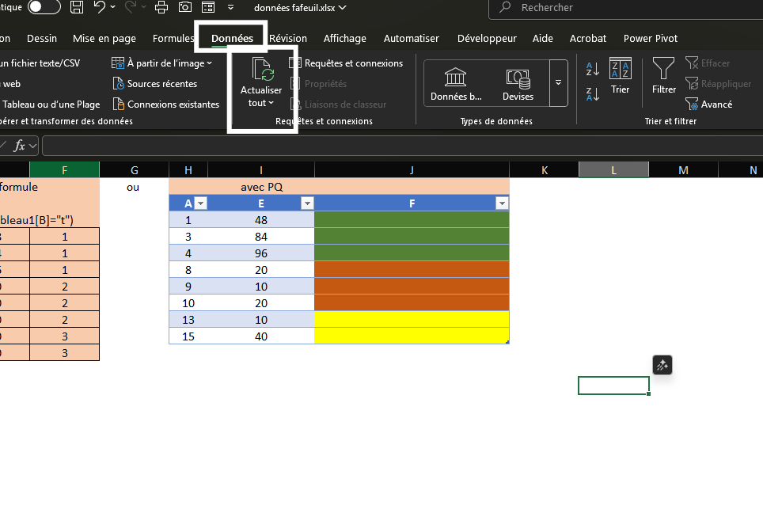Screen dimensions: 763x532
Task: Open the Trier sort dialog
Action: point(621,78)
